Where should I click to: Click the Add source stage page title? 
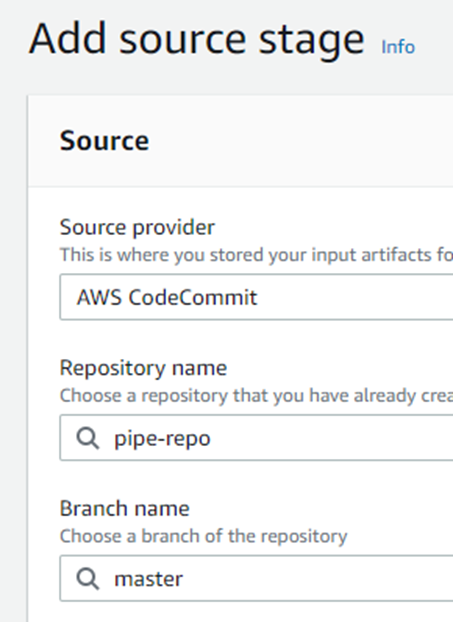196,40
